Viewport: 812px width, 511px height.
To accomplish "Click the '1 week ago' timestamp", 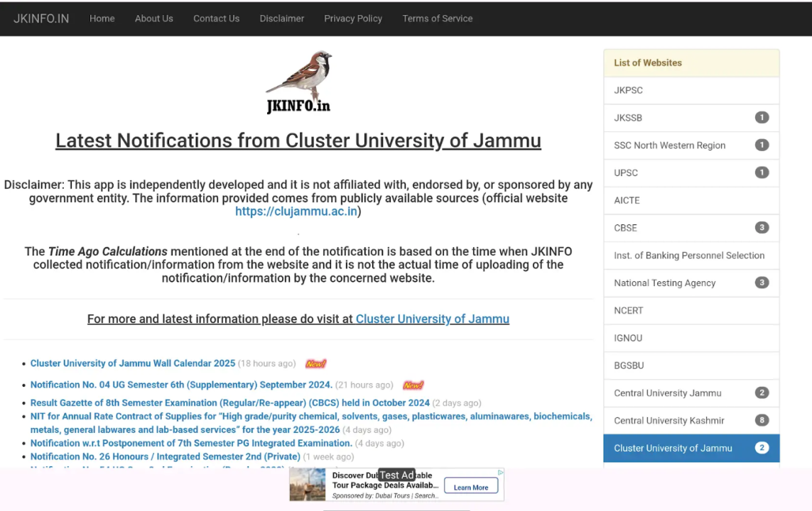I will tap(328, 456).
